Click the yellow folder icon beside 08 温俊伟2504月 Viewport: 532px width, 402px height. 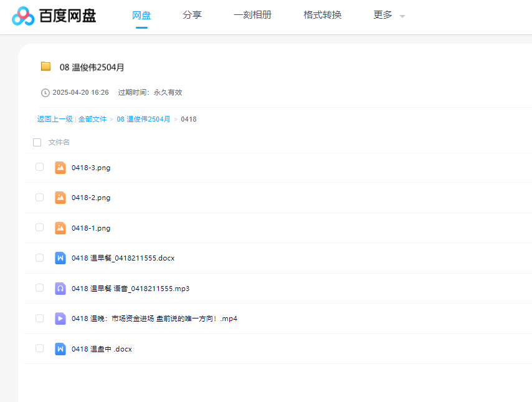coord(45,67)
